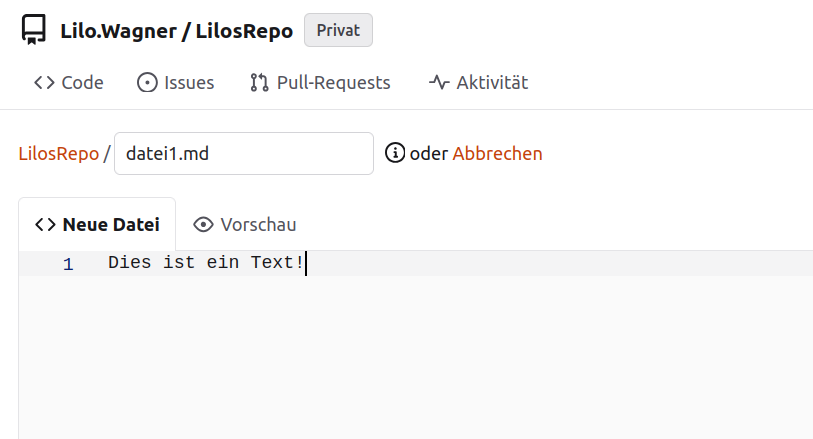Click the repository book icon
Image resolution: width=813 pixels, height=439 pixels.
(x=34, y=31)
